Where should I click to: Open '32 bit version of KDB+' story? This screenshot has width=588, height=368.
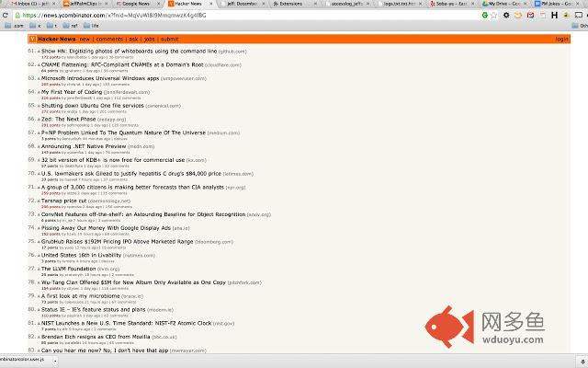pyautogui.click(x=113, y=160)
